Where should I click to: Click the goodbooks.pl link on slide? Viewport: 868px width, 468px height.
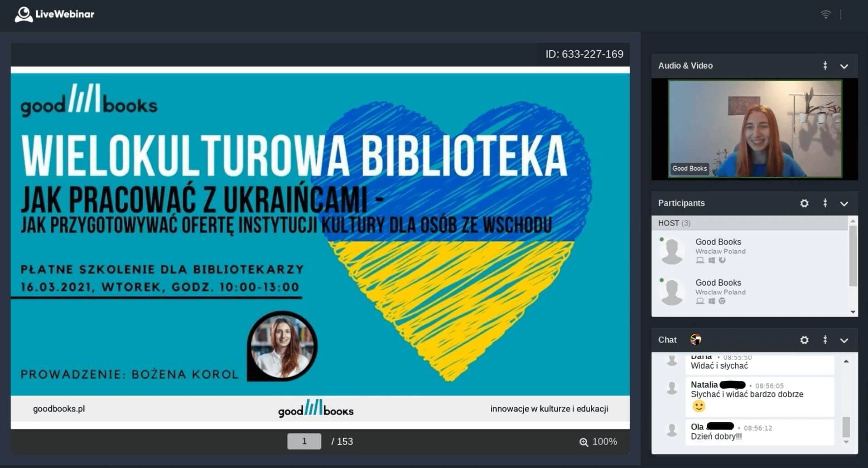click(x=59, y=409)
